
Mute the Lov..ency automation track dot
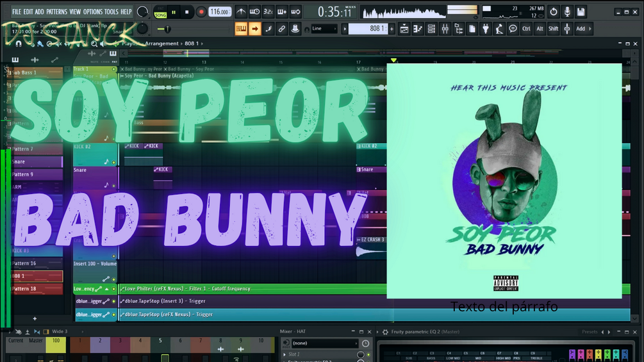(114, 289)
